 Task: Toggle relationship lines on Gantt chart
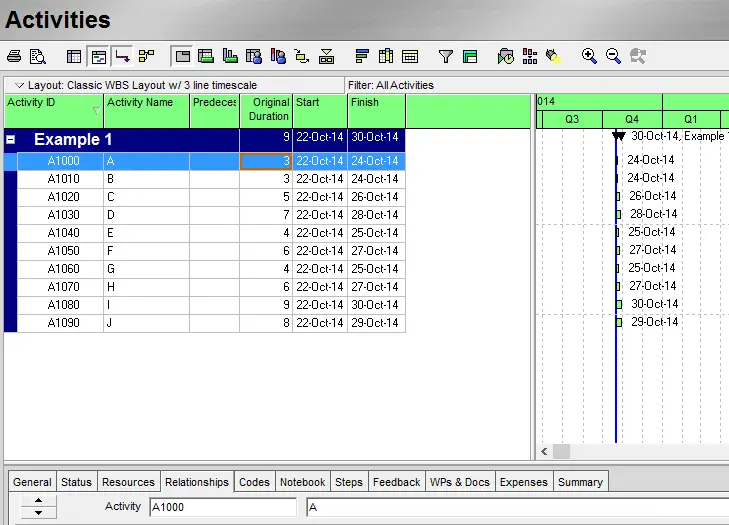pyautogui.click(x=123, y=57)
